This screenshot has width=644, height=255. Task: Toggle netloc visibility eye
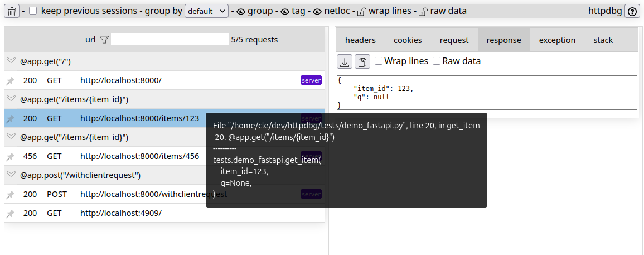pos(317,12)
